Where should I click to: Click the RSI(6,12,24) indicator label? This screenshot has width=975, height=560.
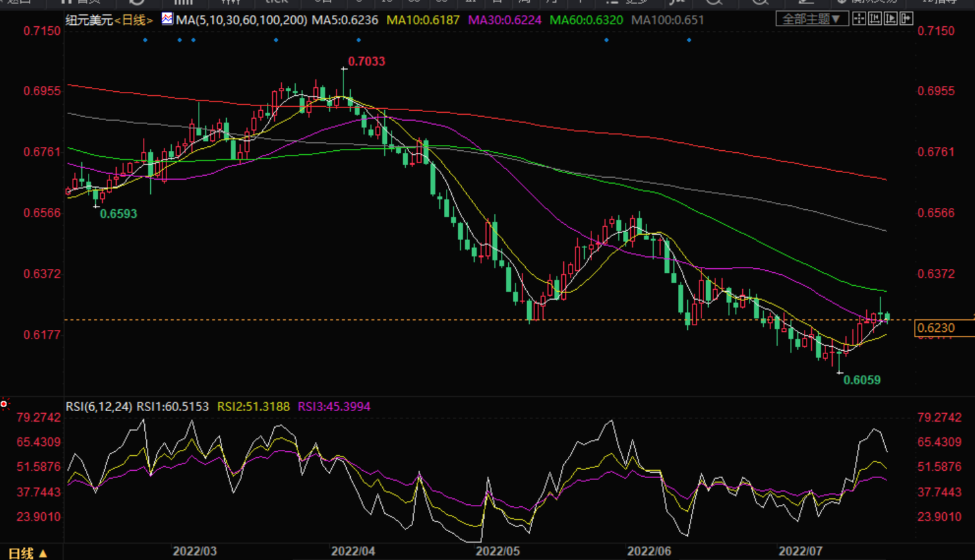(x=98, y=407)
